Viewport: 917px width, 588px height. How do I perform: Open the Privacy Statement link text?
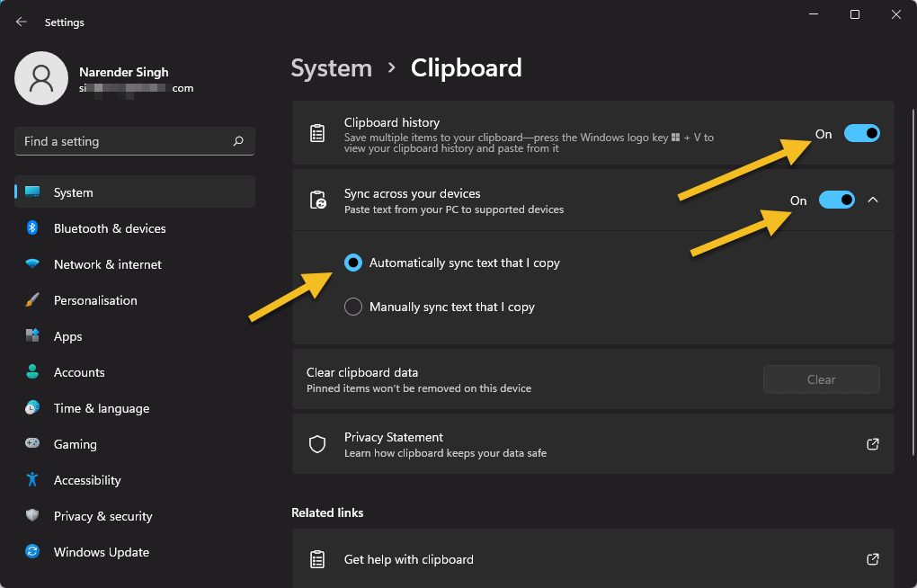[x=394, y=437]
